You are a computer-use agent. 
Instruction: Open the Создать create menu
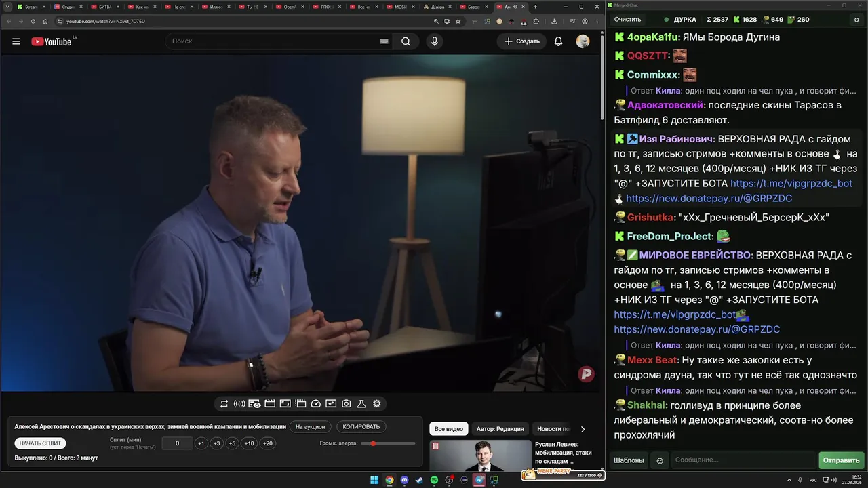[x=522, y=41]
